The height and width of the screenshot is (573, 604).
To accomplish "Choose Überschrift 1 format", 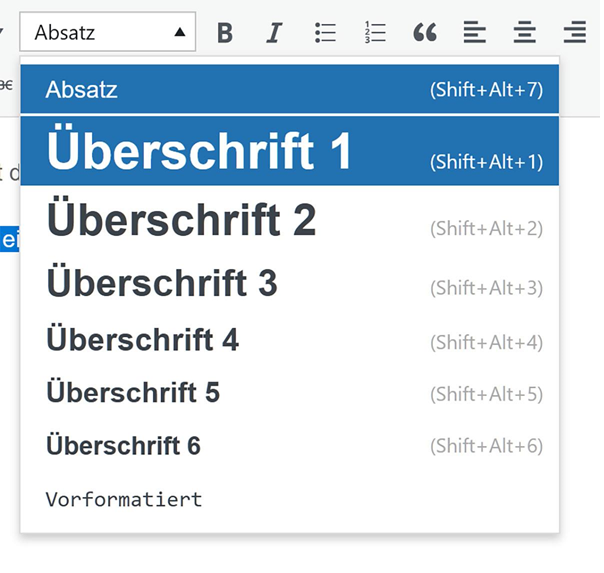I will (x=290, y=151).
